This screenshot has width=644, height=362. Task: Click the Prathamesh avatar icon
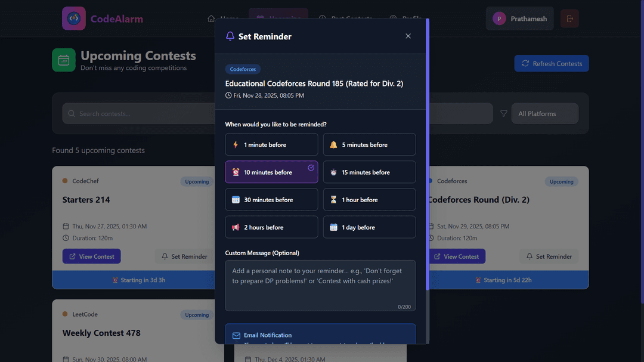(499, 18)
